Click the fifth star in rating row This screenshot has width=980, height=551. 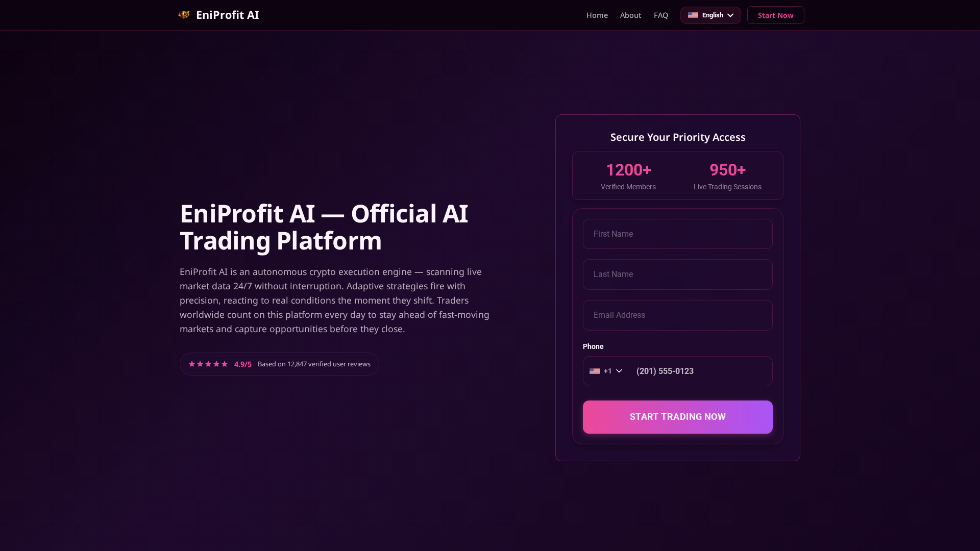point(225,364)
